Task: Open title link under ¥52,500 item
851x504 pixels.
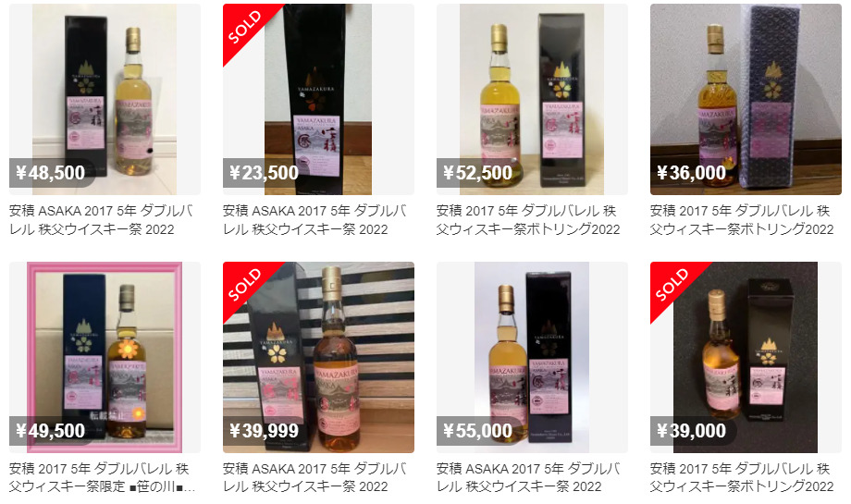Action: coord(528,220)
